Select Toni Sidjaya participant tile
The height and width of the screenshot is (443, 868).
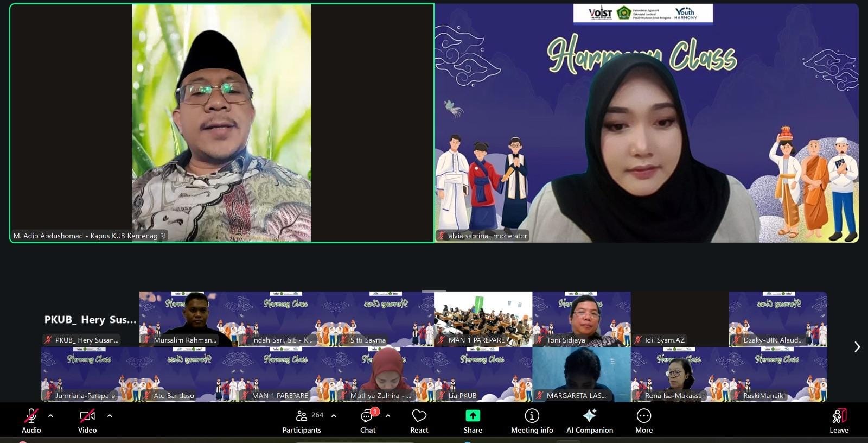coord(582,319)
